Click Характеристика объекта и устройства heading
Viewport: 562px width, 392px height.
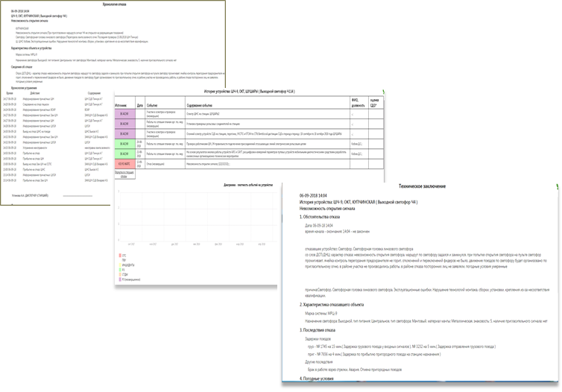[x=31, y=48]
